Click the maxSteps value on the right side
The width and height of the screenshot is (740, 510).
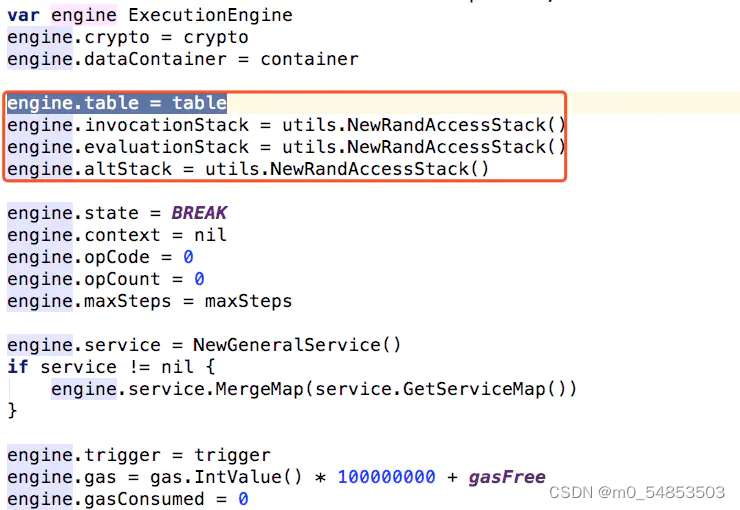pyautogui.click(x=248, y=301)
